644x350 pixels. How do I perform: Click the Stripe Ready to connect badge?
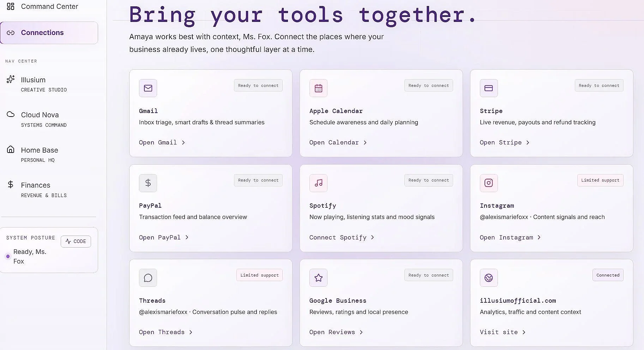point(599,85)
